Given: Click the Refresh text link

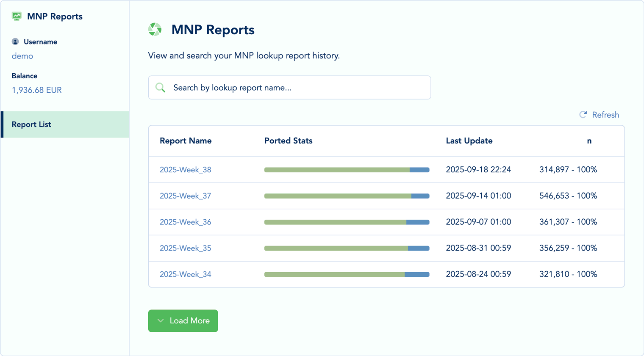Looking at the screenshot, I should pos(605,115).
